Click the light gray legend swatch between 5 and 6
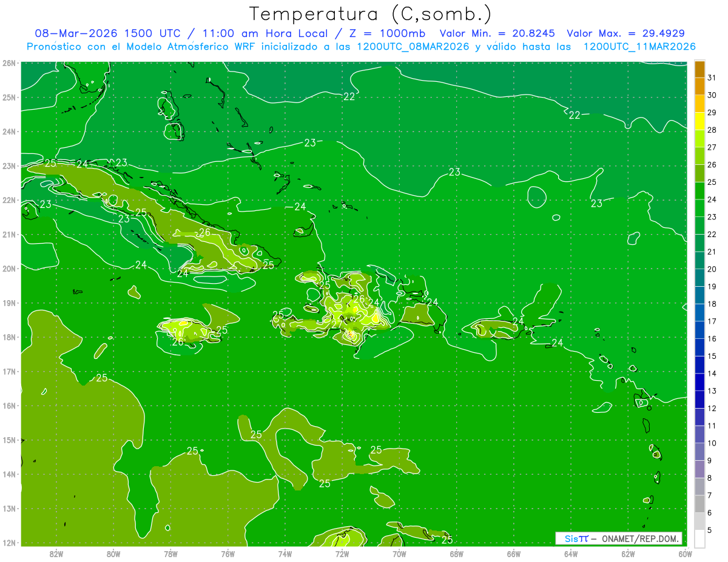Image resolution: width=728 pixels, height=562 pixels. coord(699,521)
